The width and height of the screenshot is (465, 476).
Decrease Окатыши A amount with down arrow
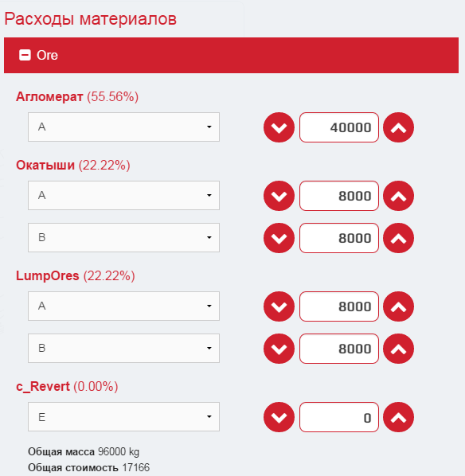[x=279, y=196]
